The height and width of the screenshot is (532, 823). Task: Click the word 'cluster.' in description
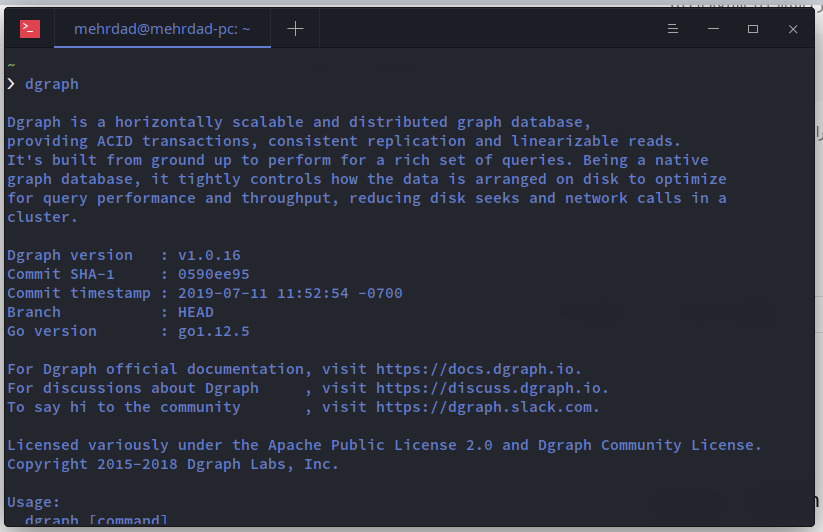pos(43,217)
